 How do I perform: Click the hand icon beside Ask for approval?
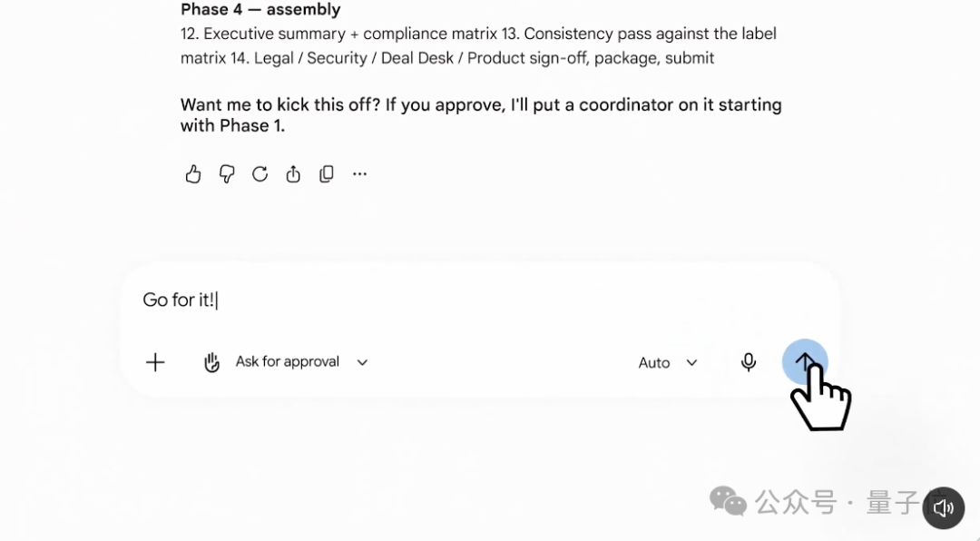(x=211, y=362)
